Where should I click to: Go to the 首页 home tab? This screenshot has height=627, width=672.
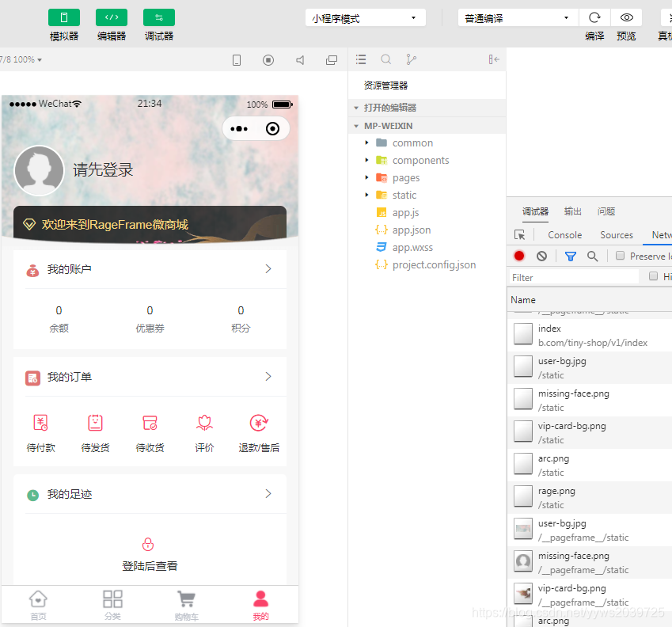(x=38, y=605)
